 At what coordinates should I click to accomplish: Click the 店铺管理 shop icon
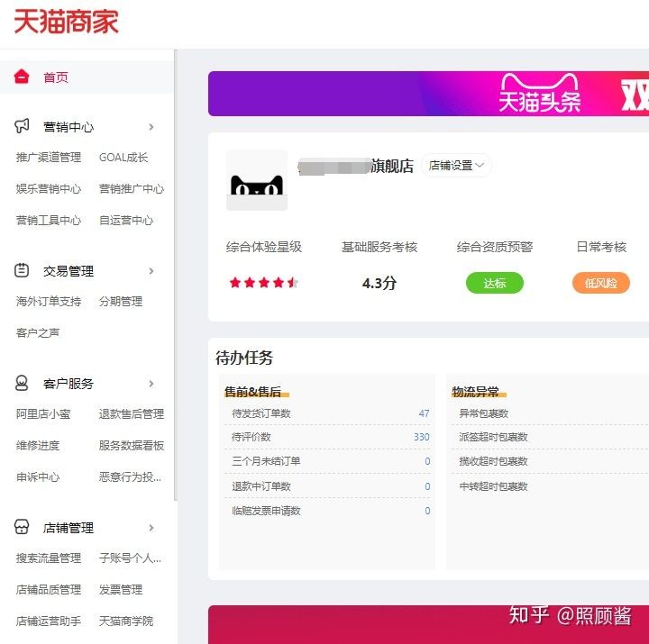point(22,527)
